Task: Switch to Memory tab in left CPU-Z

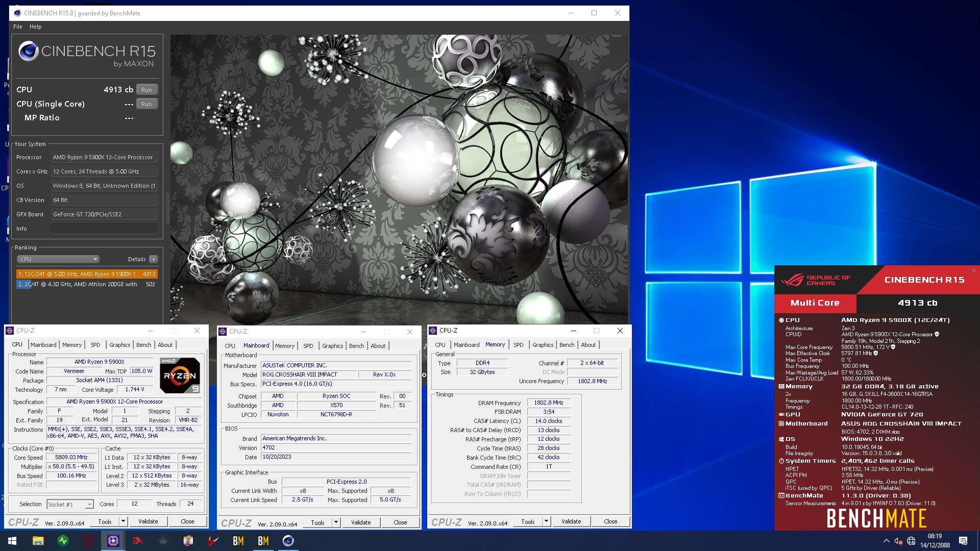Action: [x=72, y=345]
